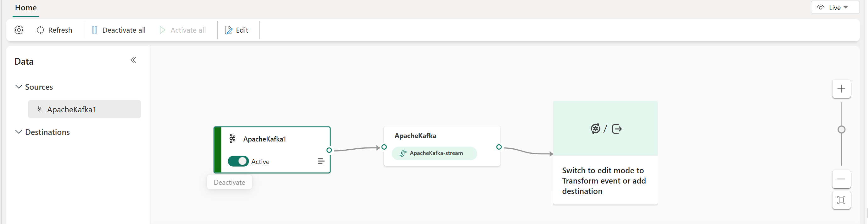Click the transform event icon on destination card
Viewport: 868px width, 224px height.
(595, 129)
